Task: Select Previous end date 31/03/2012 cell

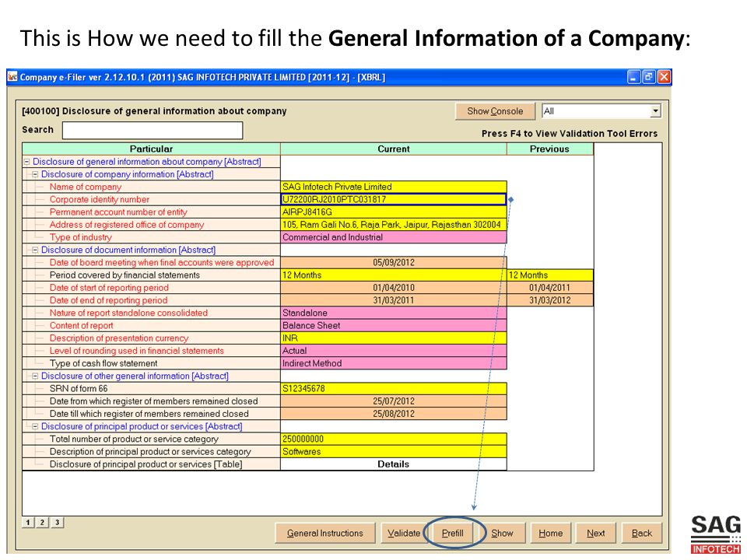Action: (550, 300)
